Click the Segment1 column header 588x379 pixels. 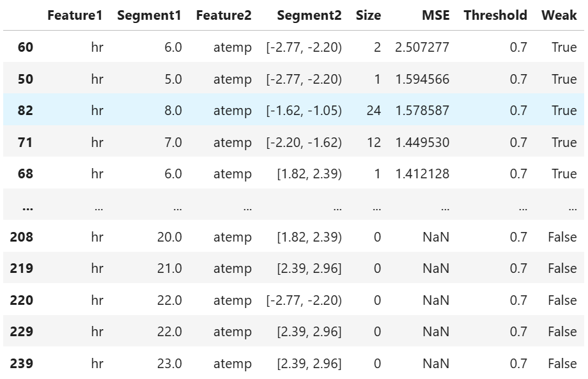click(x=150, y=15)
